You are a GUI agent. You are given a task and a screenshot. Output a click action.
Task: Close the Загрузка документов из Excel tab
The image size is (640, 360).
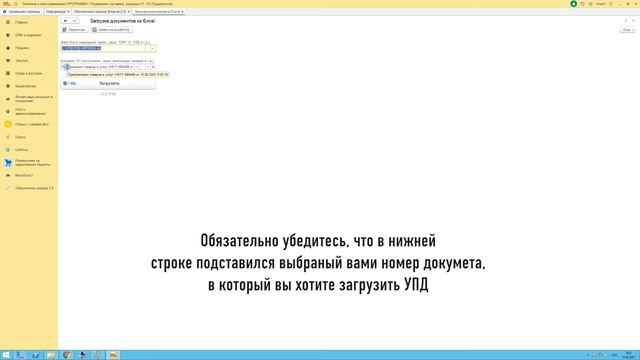182,12
